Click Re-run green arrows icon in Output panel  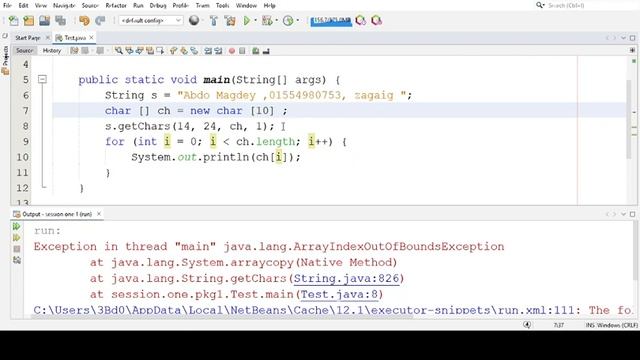click(16, 226)
